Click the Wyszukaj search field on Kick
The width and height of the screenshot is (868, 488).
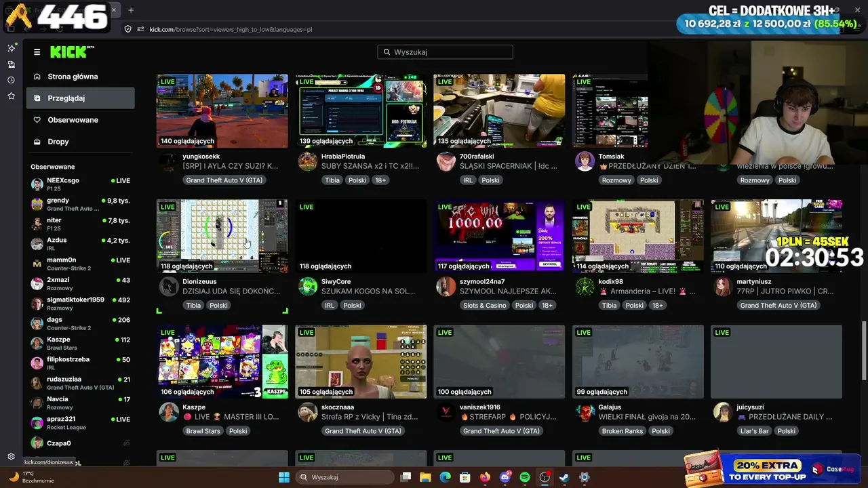tap(445, 52)
